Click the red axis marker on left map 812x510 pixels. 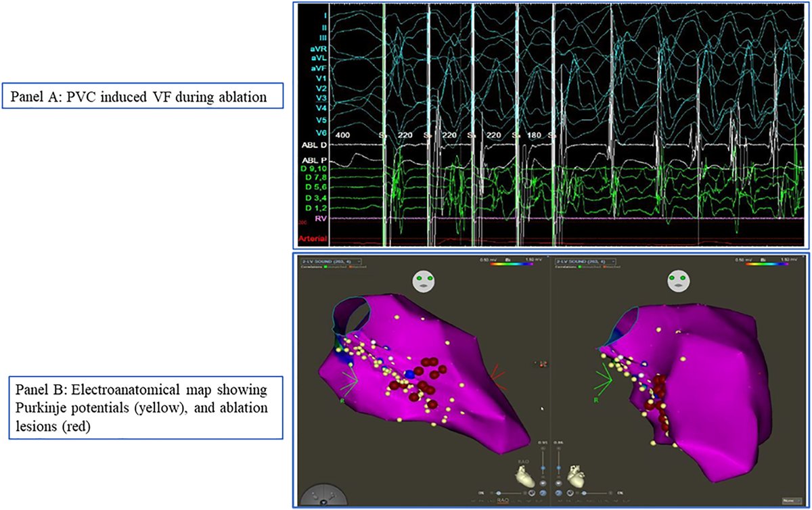tap(499, 376)
